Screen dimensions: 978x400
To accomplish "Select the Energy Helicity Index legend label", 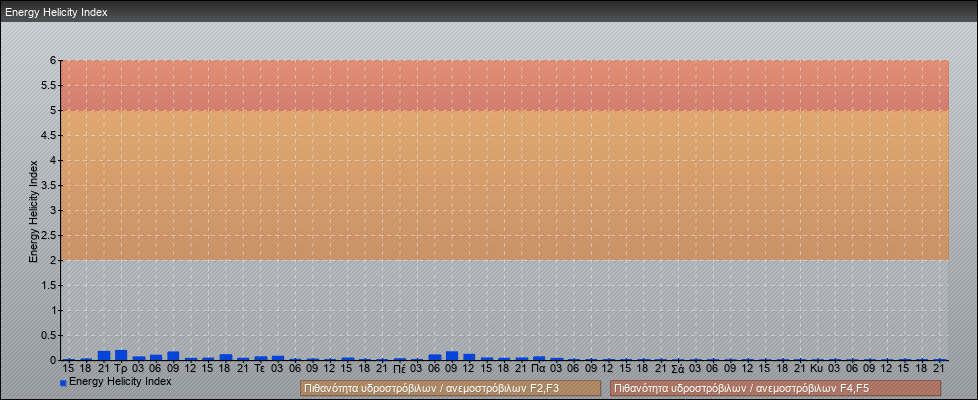I will pos(120,381).
